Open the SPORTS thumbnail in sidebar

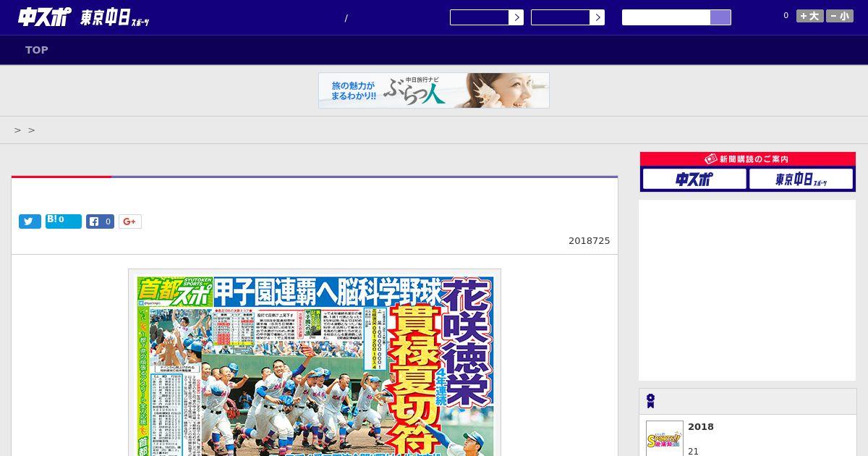coord(665,439)
